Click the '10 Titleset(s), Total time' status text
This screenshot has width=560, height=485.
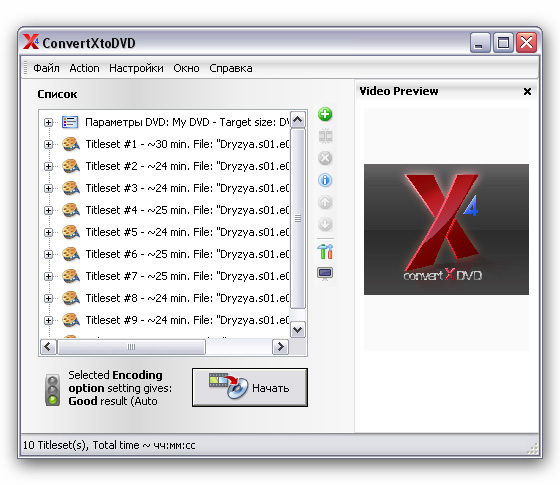109,445
